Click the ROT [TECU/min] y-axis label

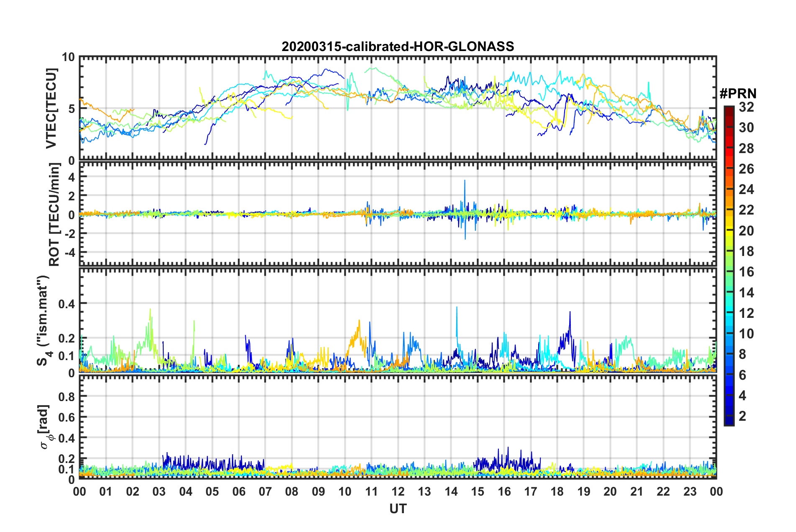tap(54, 215)
